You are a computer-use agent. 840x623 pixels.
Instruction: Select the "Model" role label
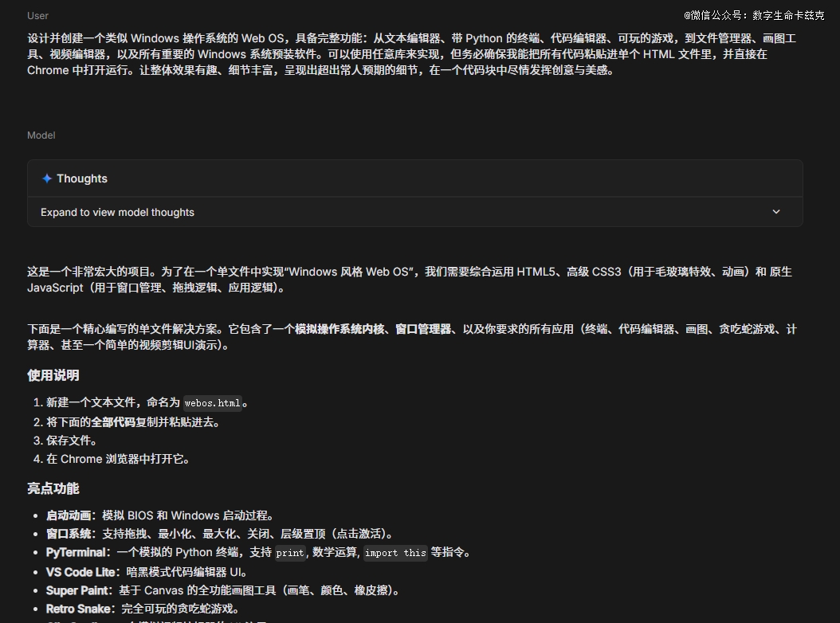coord(41,135)
